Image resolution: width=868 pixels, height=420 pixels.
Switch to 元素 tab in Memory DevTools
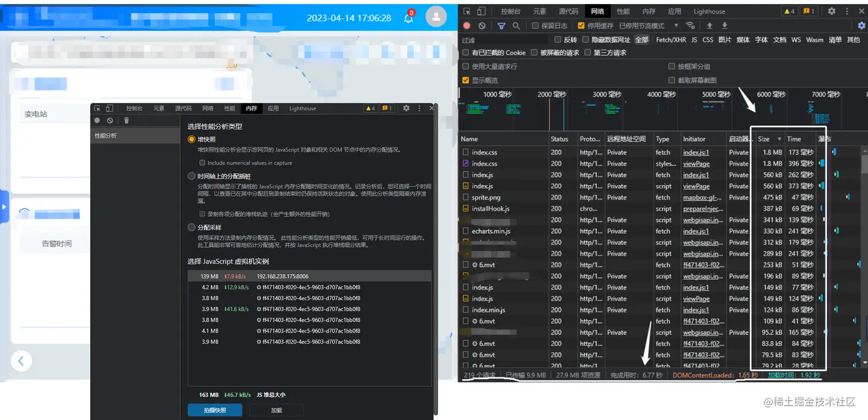pos(158,108)
